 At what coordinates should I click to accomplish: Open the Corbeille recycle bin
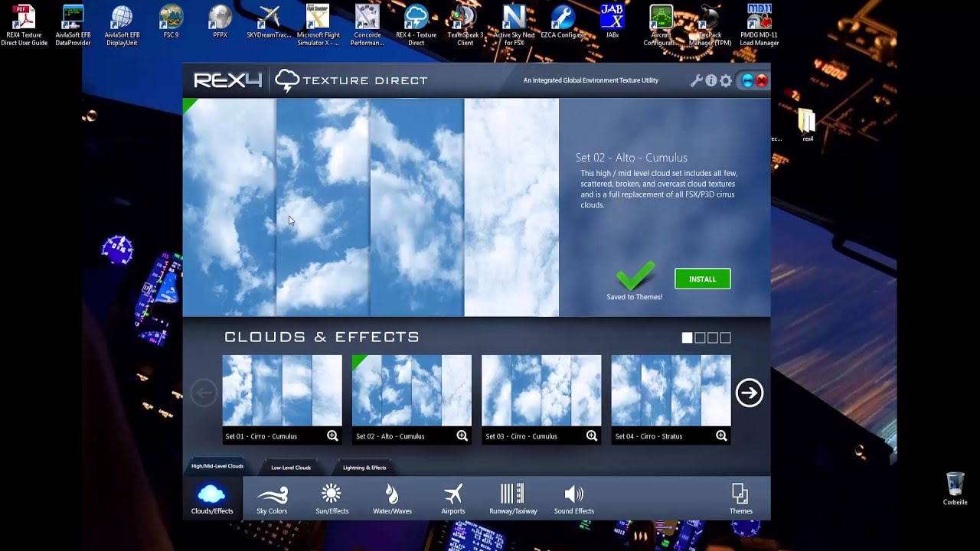[x=955, y=489]
